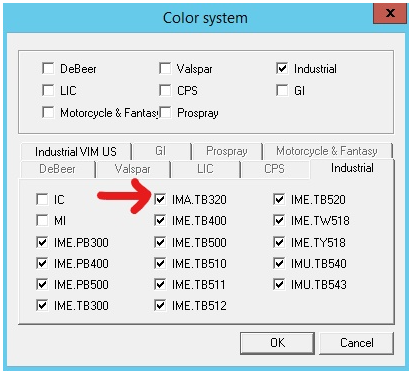Uncheck the IMU.TB543 checkbox
Image resolution: width=412 pixels, height=374 pixels.
(279, 284)
